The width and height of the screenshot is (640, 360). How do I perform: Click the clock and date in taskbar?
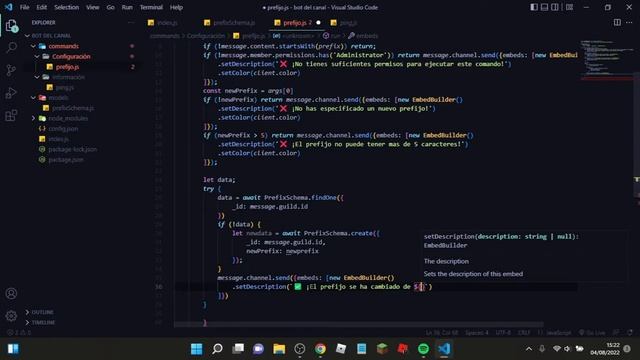pyautogui.click(x=605, y=349)
